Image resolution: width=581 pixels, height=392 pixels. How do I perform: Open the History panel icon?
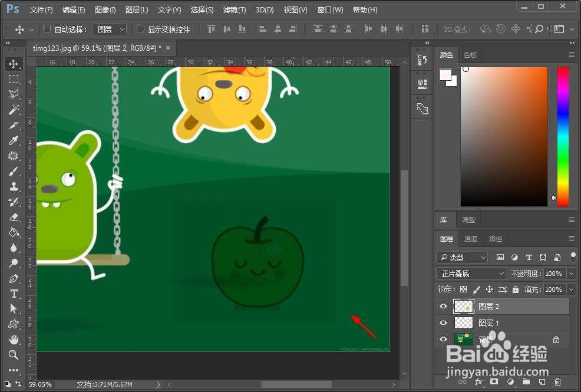422,60
